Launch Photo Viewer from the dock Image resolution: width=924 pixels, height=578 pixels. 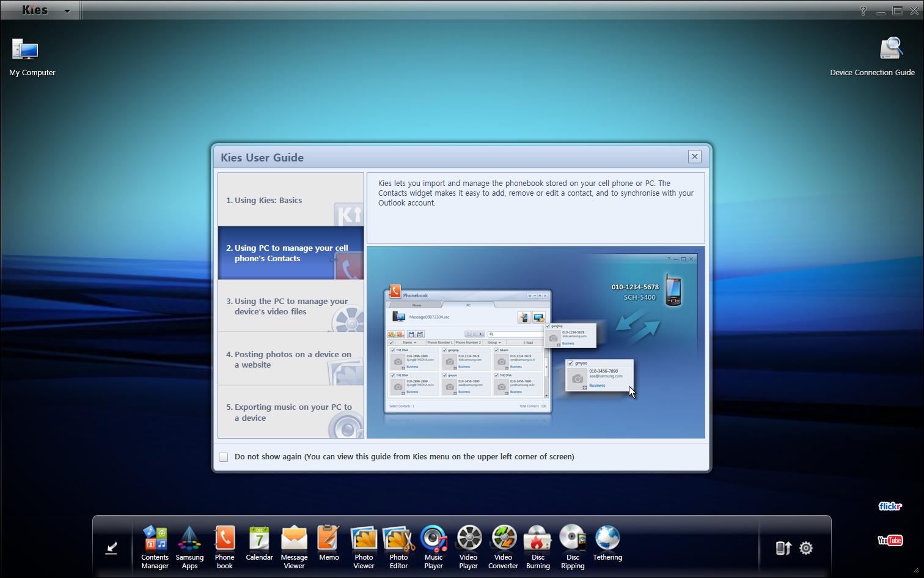pos(364,547)
